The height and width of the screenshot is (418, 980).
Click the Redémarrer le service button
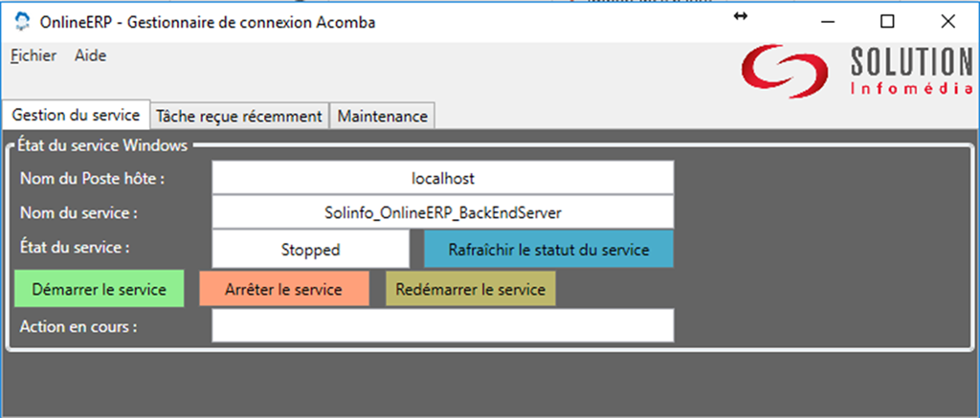[471, 289]
